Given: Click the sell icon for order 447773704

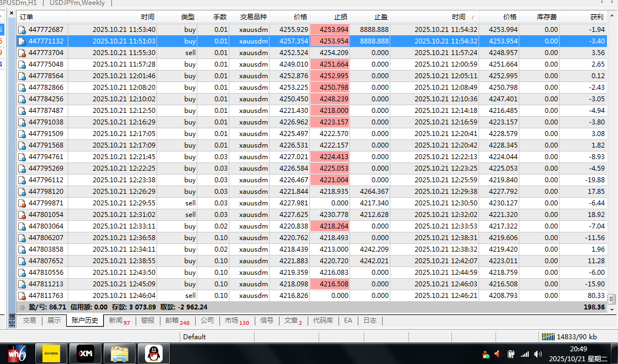Looking at the screenshot, I should click(x=22, y=53).
